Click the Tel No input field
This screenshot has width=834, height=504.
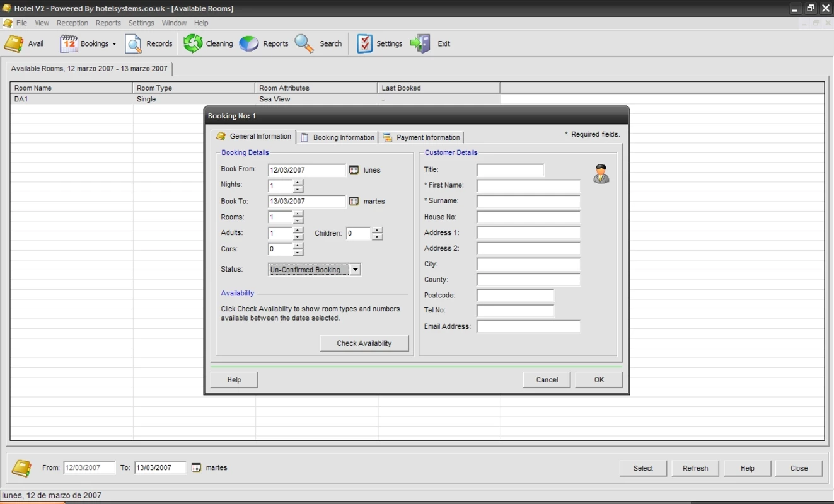[516, 311]
